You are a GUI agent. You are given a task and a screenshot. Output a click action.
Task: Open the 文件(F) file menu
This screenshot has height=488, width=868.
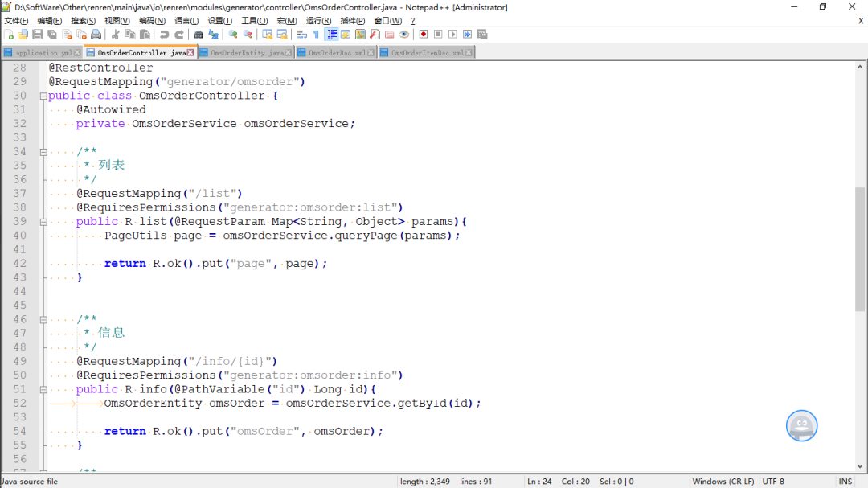click(16, 21)
